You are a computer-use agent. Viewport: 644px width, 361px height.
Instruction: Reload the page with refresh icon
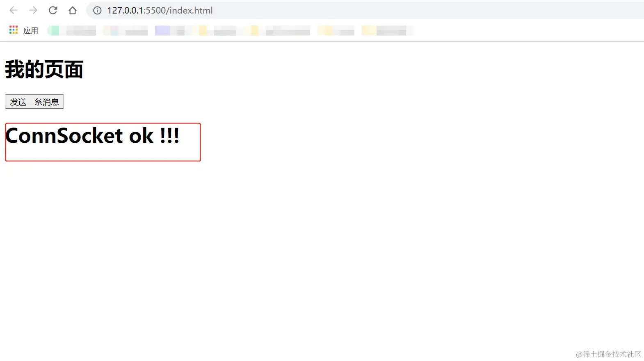53,10
